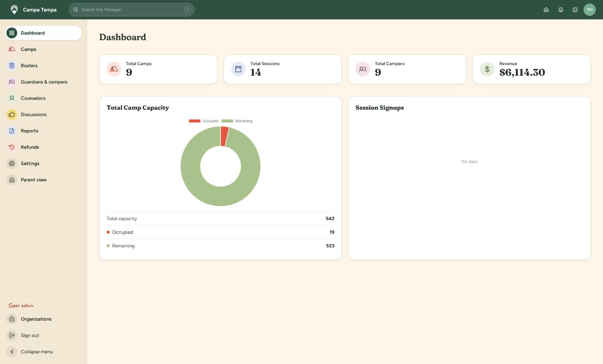Click the Super admin label
Image resolution: width=603 pixels, height=364 pixels.
(x=21, y=305)
